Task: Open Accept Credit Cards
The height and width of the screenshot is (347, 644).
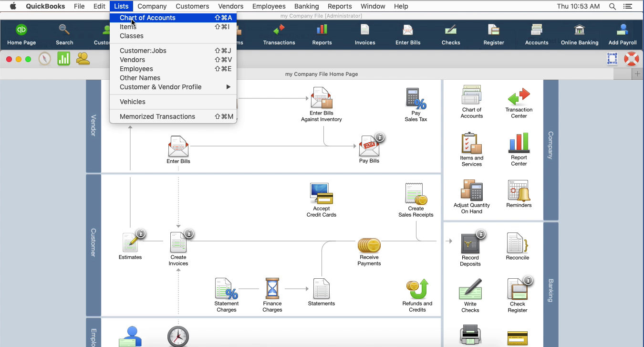Action: (322, 200)
